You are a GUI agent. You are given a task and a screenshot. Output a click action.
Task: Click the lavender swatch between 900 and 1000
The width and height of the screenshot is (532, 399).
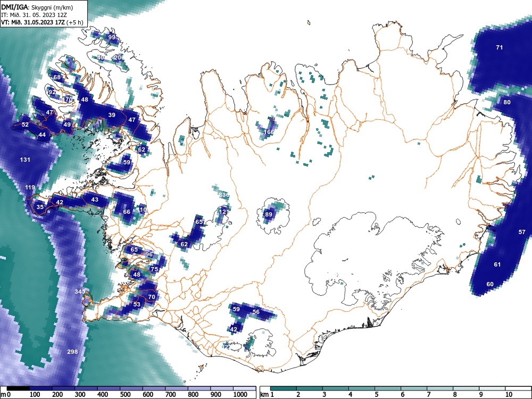coord(222,388)
